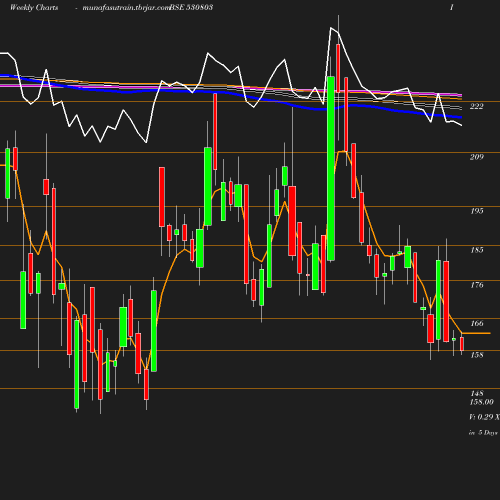Screen dimensions: 500x500
Task: Click the 209 price axis label
Action: [476, 157]
